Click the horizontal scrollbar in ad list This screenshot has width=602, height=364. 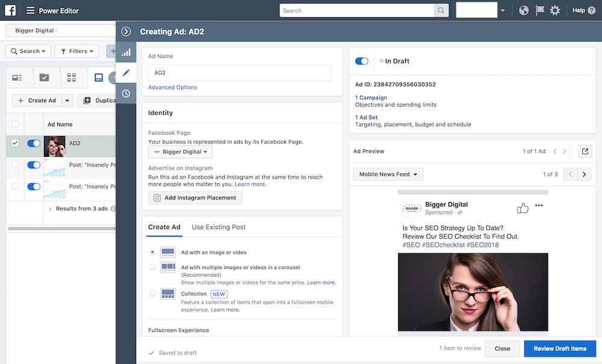pyautogui.click(x=61, y=229)
